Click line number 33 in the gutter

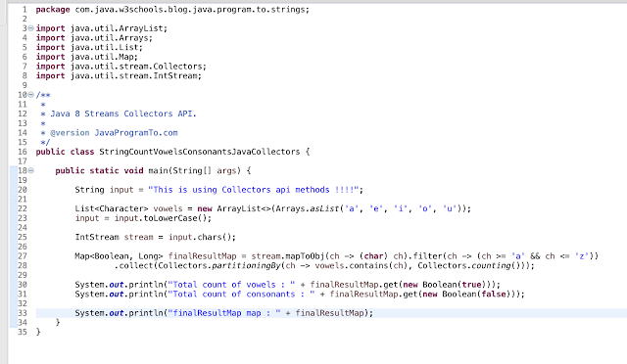pos(22,313)
